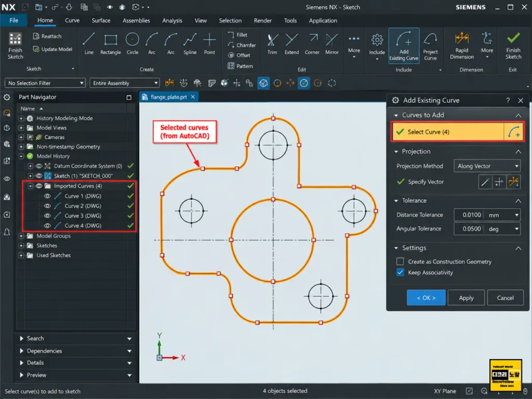The image size is (532, 399).
Task: Choose the Extend tool
Action: click(292, 44)
